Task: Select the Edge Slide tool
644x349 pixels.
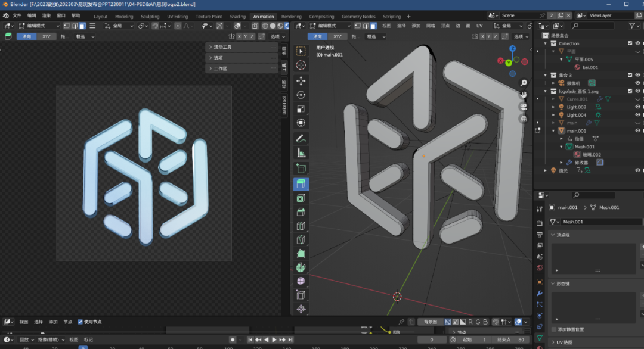Action: pos(301,295)
